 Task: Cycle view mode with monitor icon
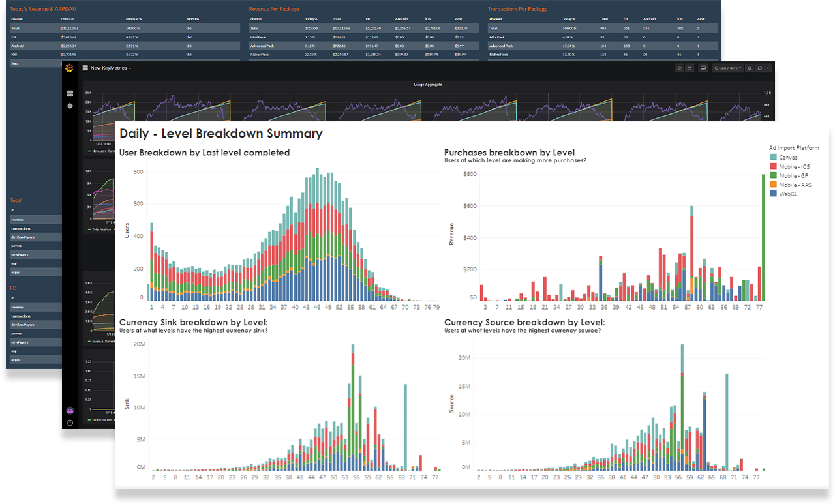[x=703, y=68]
